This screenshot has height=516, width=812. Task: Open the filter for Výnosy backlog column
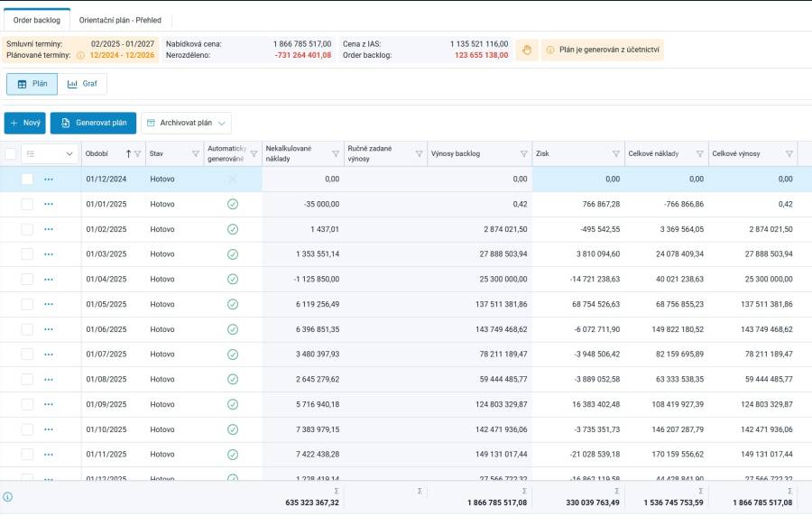click(524, 153)
